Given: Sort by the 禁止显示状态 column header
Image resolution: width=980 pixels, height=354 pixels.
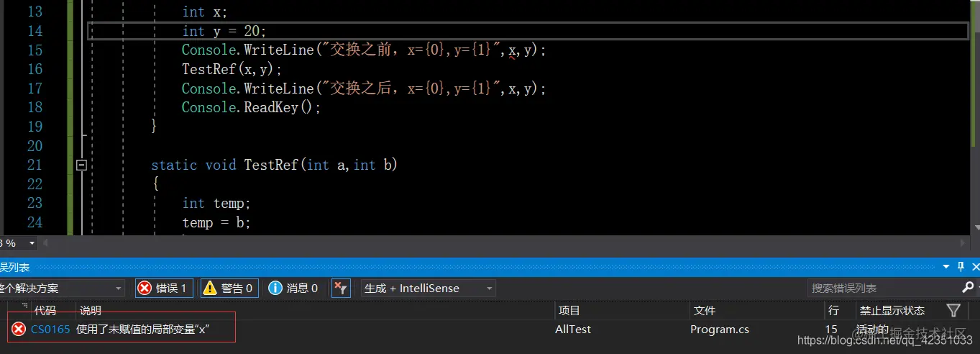Looking at the screenshot, I should (892, 310).
